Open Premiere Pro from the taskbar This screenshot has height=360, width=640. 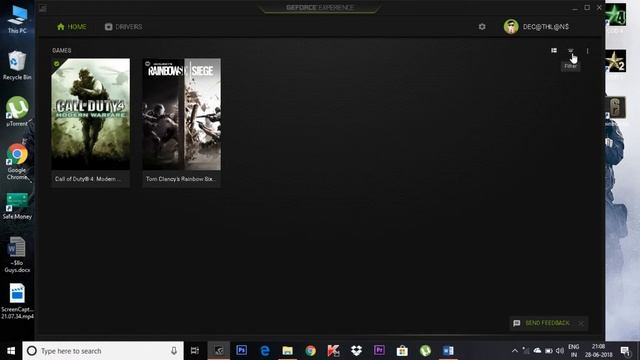379,351
